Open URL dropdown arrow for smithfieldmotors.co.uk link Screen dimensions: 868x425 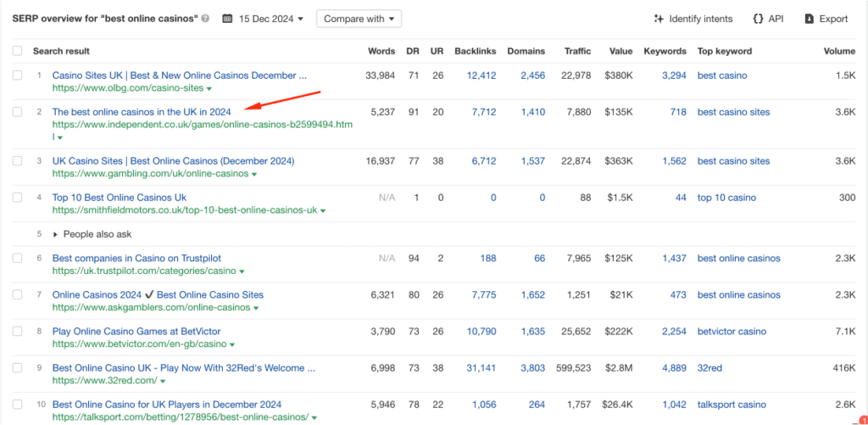(x=323, y=211)
